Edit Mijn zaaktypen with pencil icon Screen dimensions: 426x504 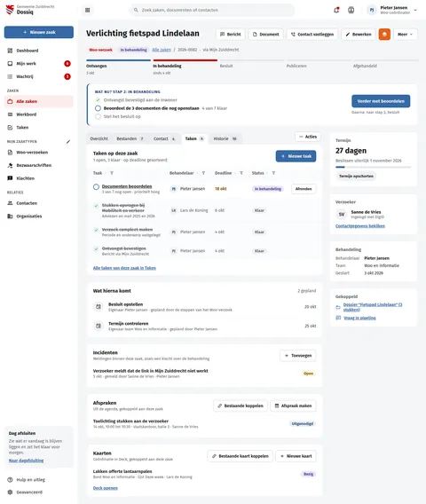pyautogui.click(x=68, y=141)
